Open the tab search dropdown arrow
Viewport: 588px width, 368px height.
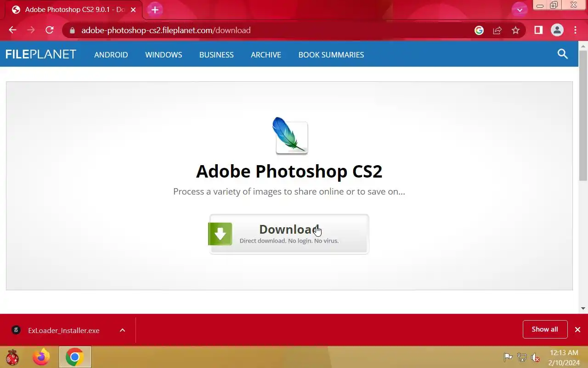coord(520,10)
